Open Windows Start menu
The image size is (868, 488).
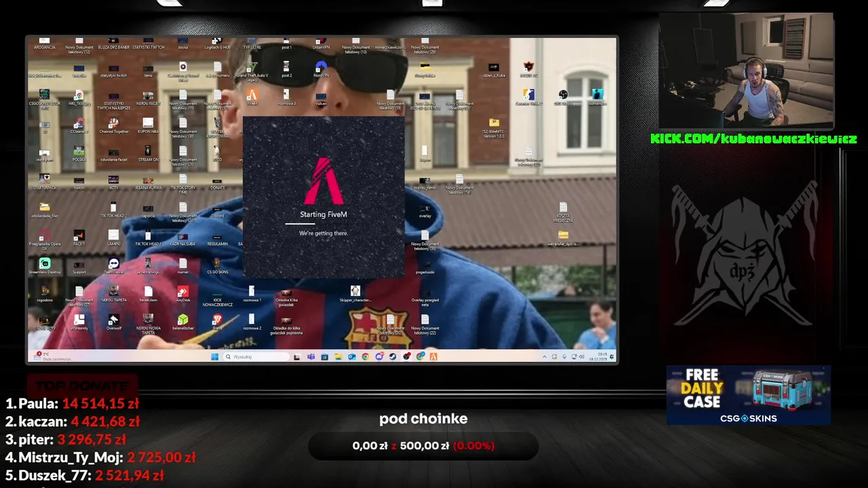(x=214, y=357)
